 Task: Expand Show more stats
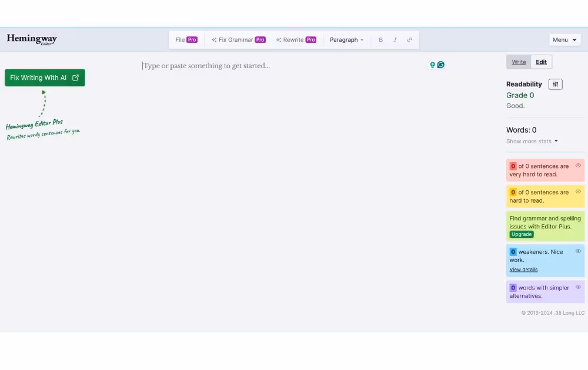click(532, 141)
